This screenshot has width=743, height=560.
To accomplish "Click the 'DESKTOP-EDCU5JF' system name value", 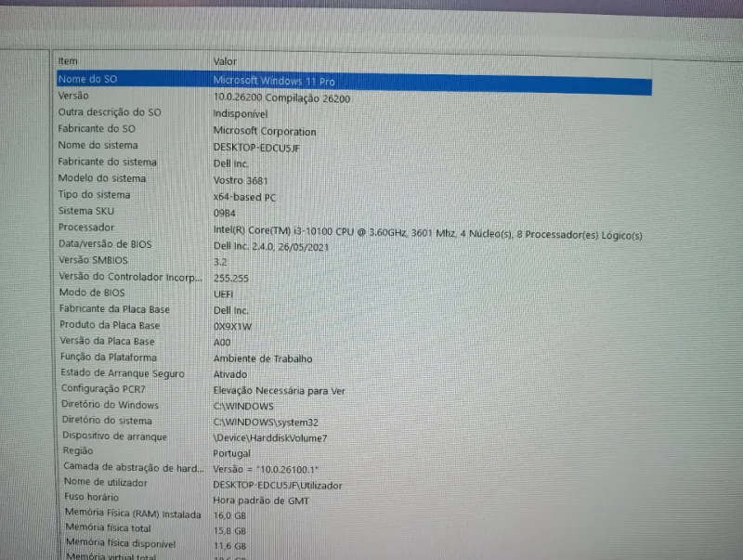I will (x=256, y=148).
